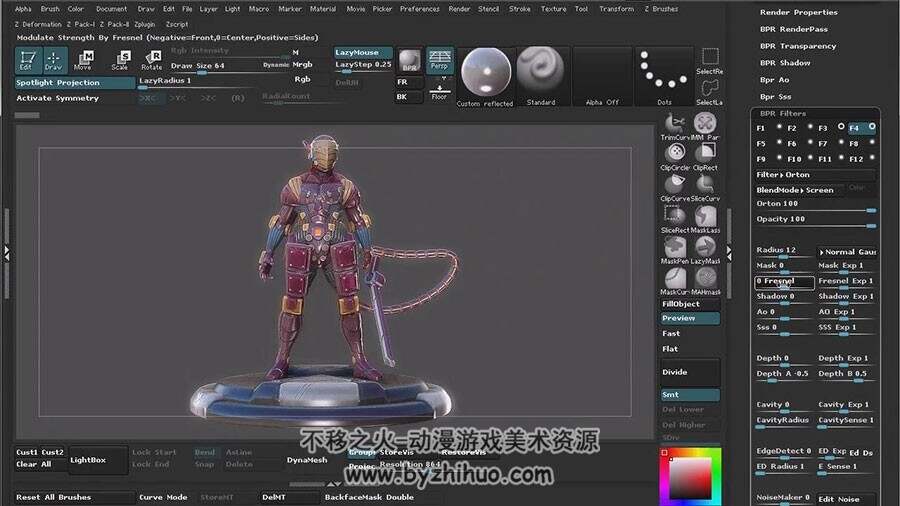Expand Bpr Sss section
This screenshot has height=506, width=900.
[775, 97]
